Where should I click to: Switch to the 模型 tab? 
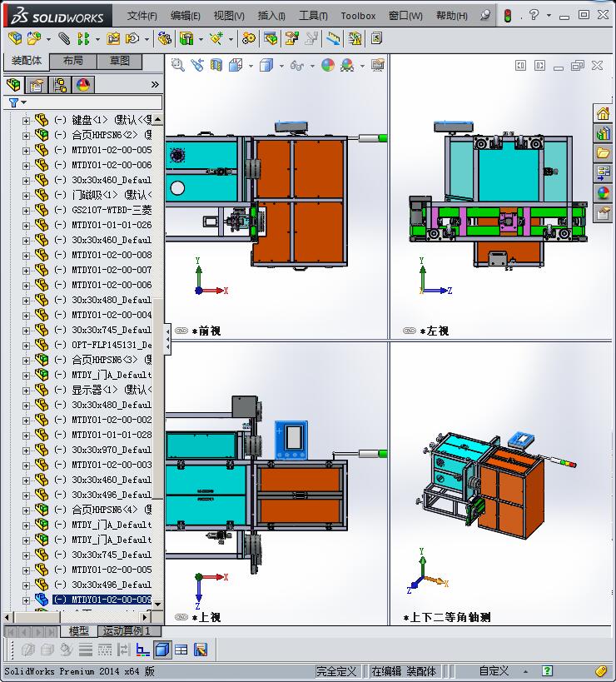pos(79,630)
